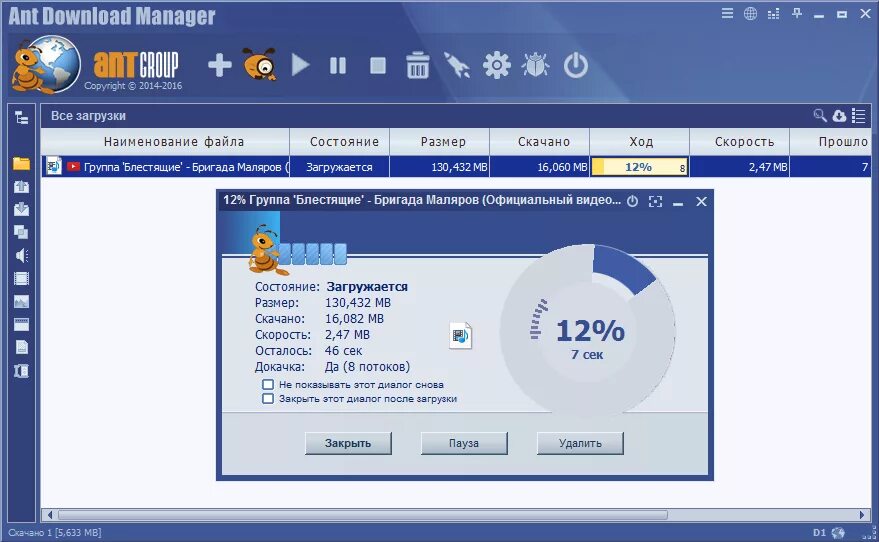Click the cloud download icon in list header

click(839, 115)
